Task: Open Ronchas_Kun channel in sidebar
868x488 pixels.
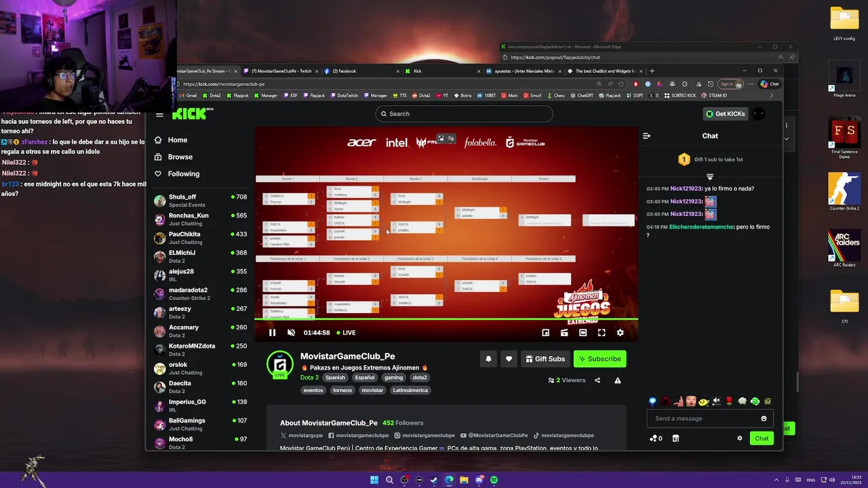Action: [201, 219]
